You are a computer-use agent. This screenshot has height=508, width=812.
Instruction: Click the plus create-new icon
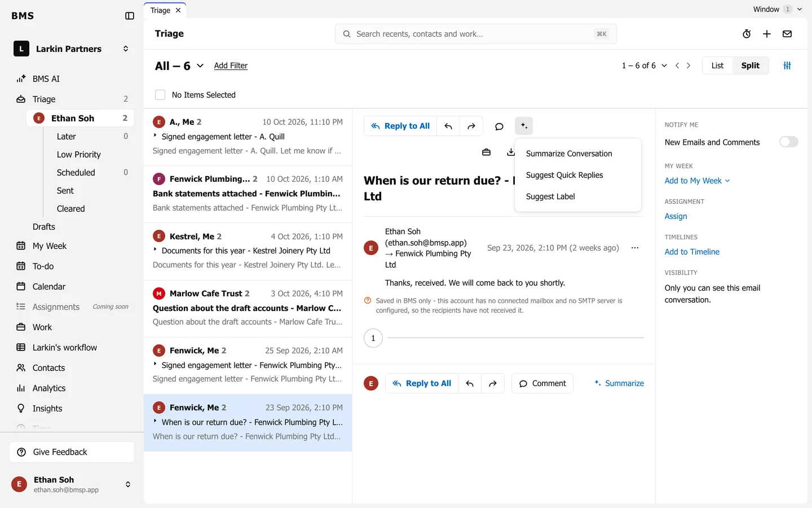tap(767, 34)
